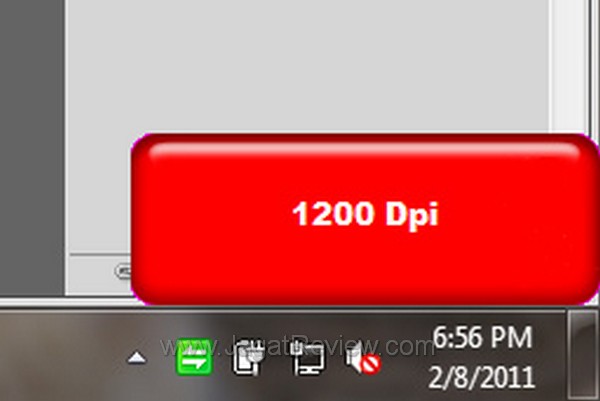Screen dimensions: 600x401
Task: Click the dark gray left sidebar
Action: pos(32,147)
